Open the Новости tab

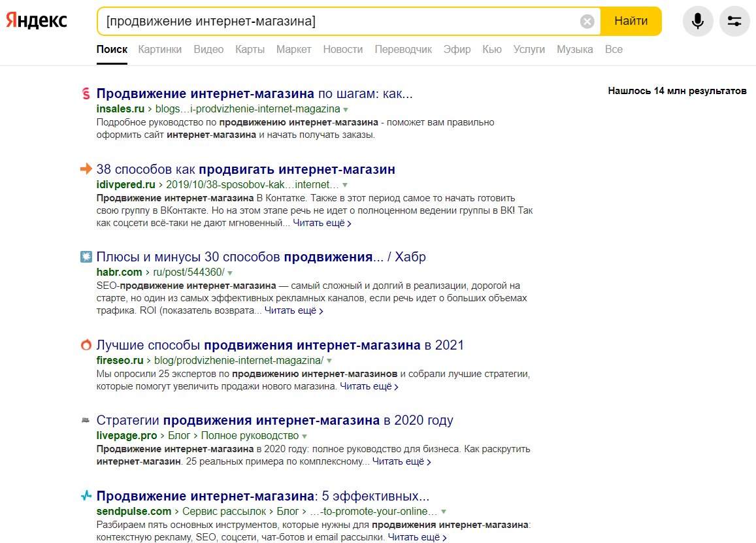tap(343, 49)
